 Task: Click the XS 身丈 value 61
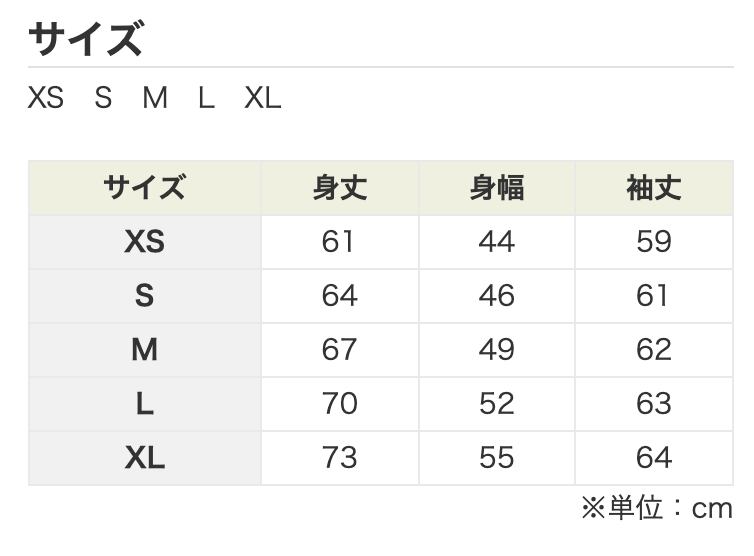(339, 242)
